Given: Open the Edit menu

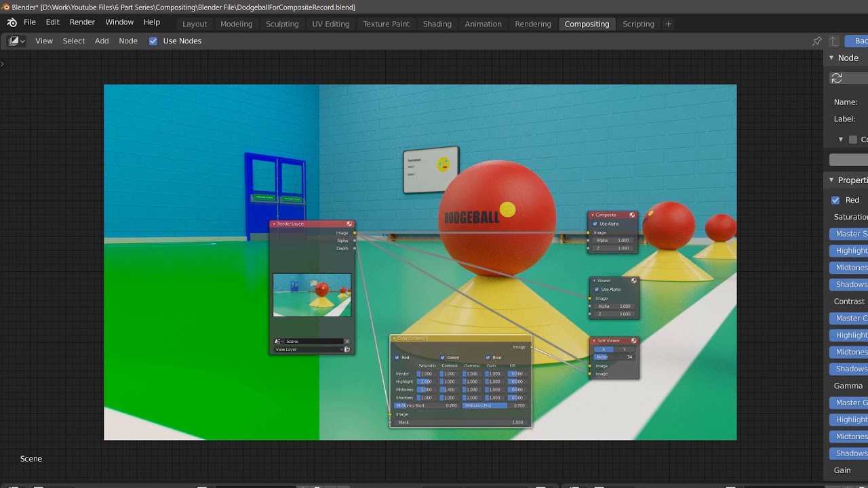Looking at the screenshot, I should (x=53, y=22).
